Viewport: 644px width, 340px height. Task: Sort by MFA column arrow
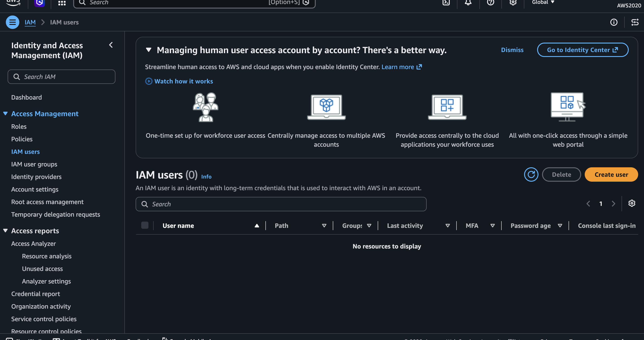pyautogui.click(x=492, y=226)
